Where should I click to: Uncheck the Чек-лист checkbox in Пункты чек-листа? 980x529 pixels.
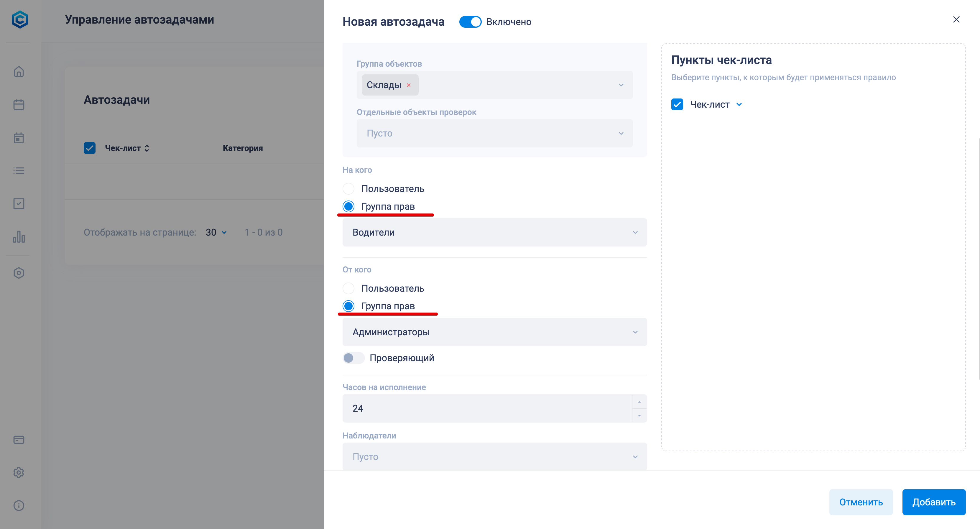(677, 104)
